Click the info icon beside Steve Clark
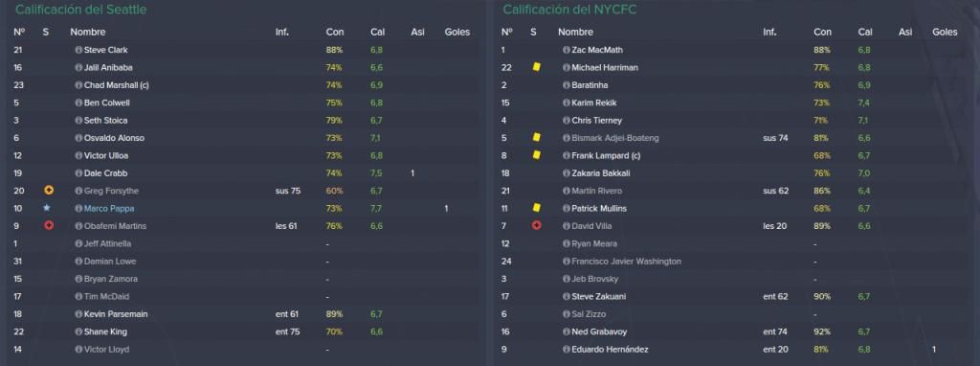Image resolution: width=980 pixels, height=366 pixels. point(78,50)
